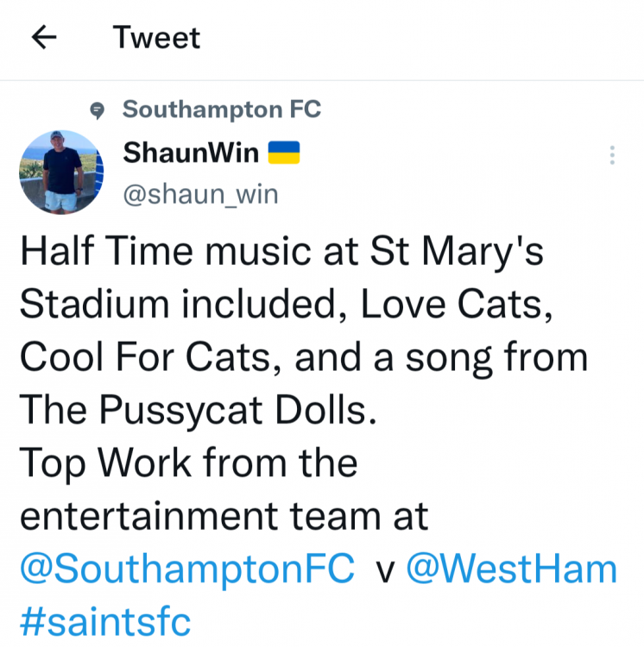Click the Ukraine flag emoji
Image resolution: width=644 pixels, height=647 pixels.
283,154
